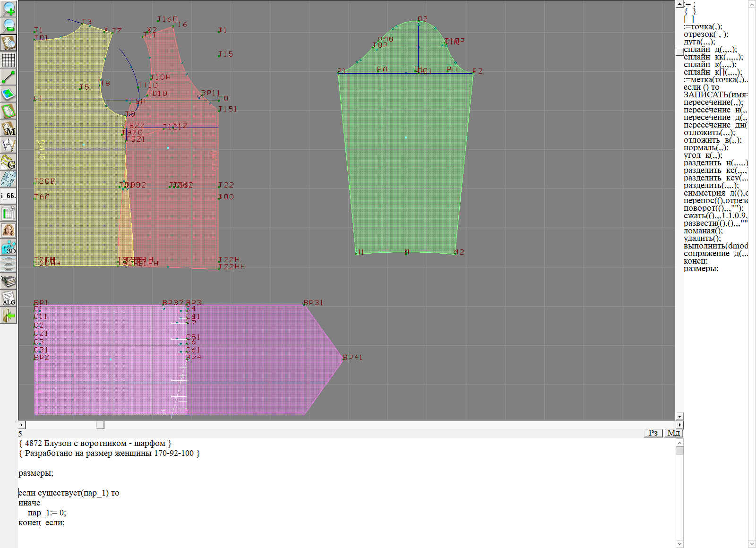Click the zoom out magnifier icon
Image resolution: width=756 pixels, height=548 pixels.
[x=9, y=26]
